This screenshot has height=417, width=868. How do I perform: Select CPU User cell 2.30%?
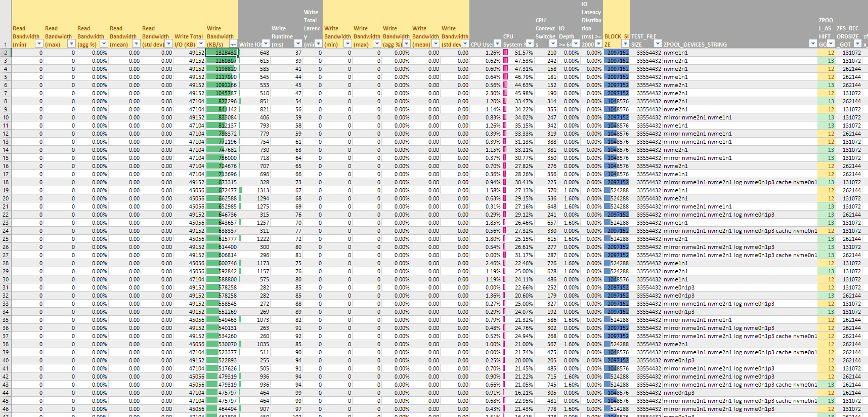(486, 93)
